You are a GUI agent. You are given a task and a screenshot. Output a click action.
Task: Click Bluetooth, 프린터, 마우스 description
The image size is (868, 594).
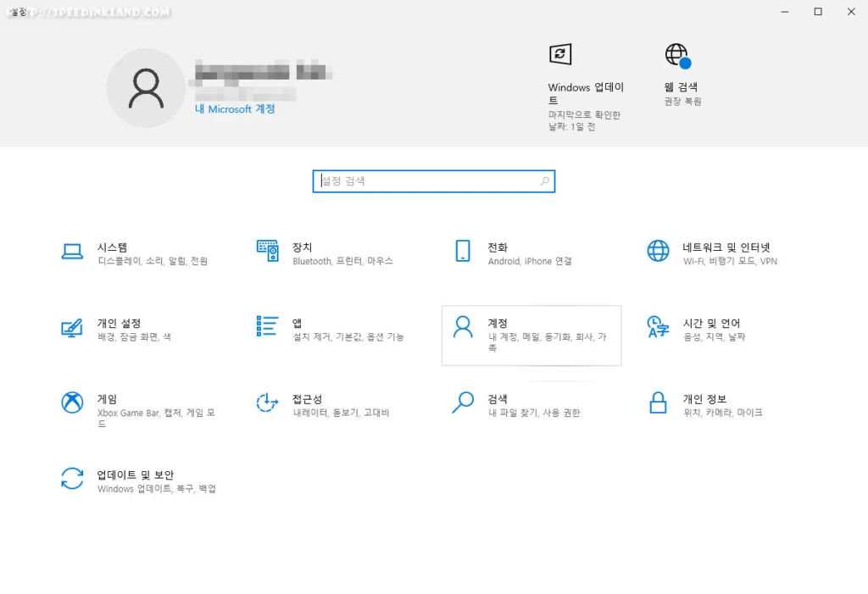click(342, 261)
